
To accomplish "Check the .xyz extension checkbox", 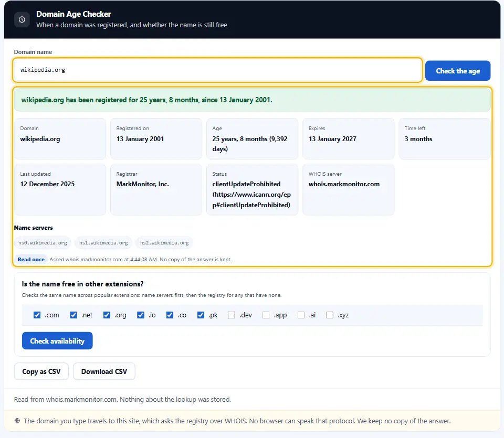I will 330,315.
